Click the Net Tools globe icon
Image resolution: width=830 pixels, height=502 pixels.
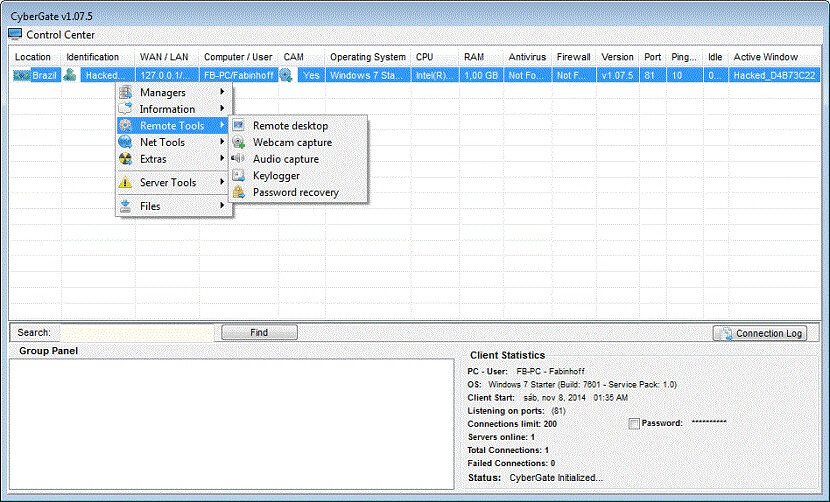125,142
